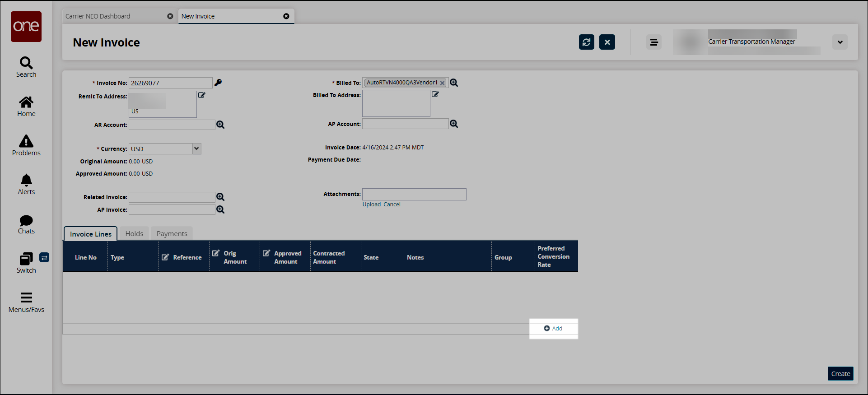Click the Related Invoice input field
The image size is (868, 395).
click(x=172, y=197)
